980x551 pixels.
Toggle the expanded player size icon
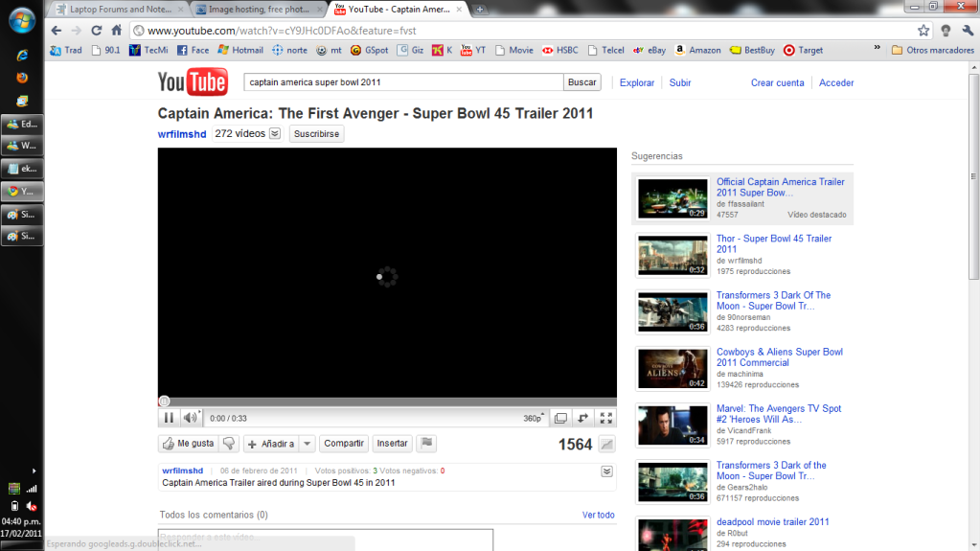[560, 419]
